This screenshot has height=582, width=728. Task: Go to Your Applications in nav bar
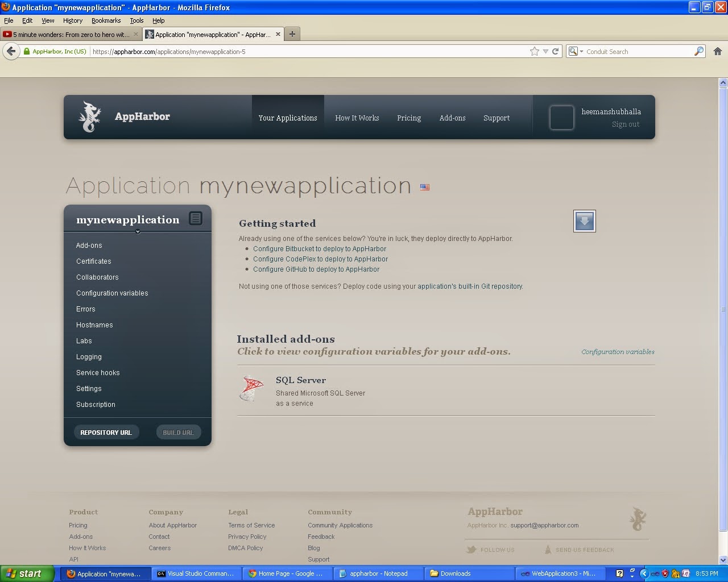(x=288, y=118)
